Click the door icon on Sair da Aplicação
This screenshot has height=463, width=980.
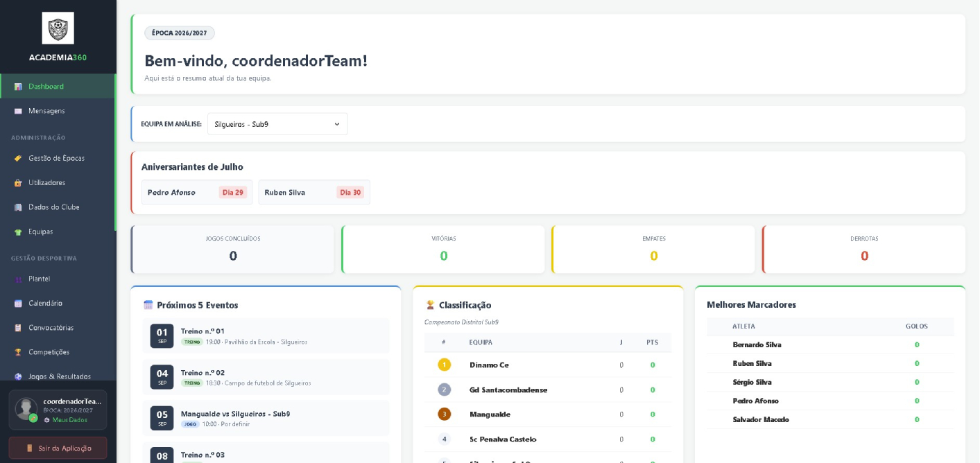29,448
